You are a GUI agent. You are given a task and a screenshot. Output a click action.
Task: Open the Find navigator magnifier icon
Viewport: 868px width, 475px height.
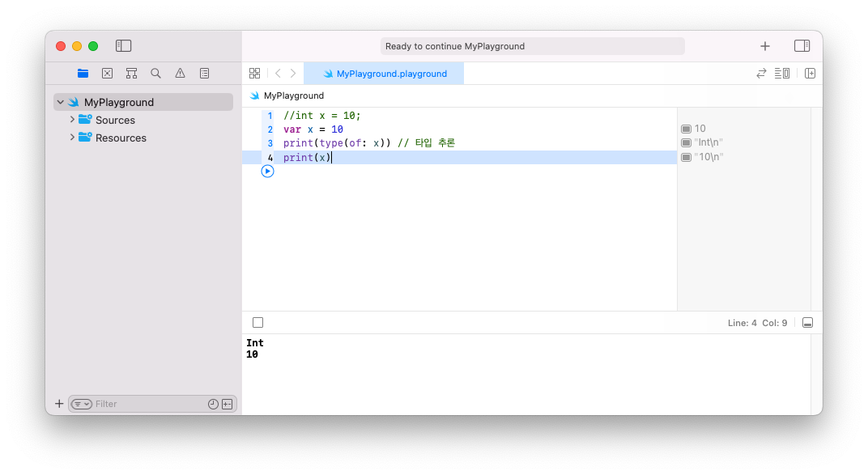point(155,73)
